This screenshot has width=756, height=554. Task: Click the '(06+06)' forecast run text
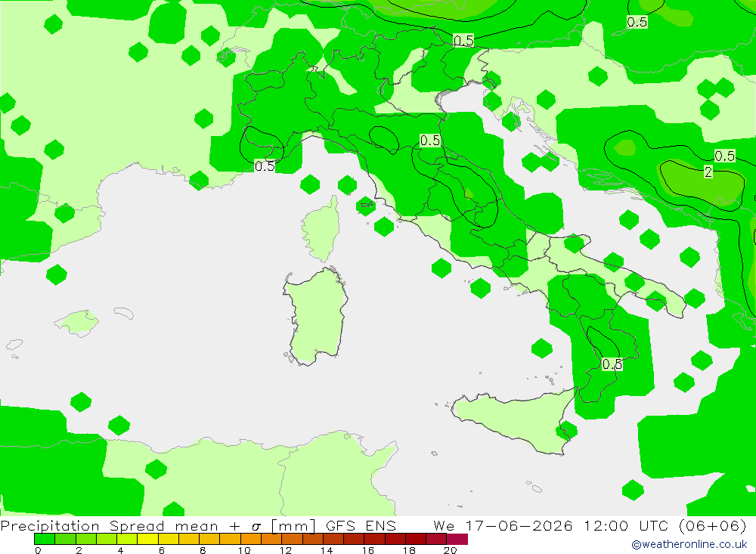(x=713, y=525)
